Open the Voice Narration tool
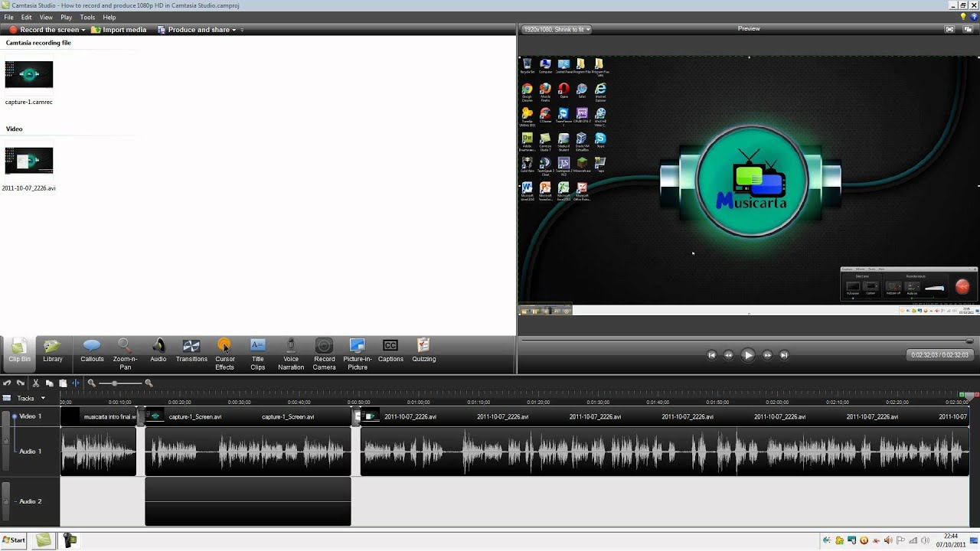The height and width of the screenshot is (551, 980). (x=291, y=354)
